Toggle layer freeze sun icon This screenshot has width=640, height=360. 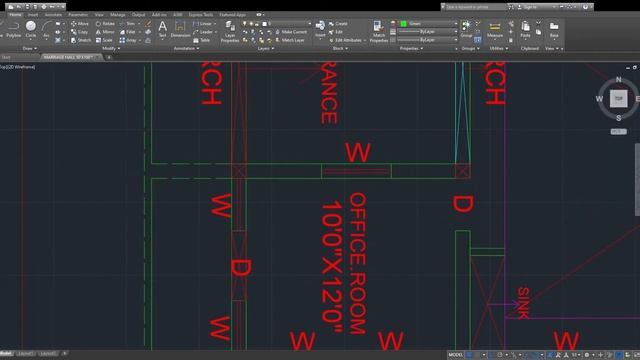coord(251,24)
